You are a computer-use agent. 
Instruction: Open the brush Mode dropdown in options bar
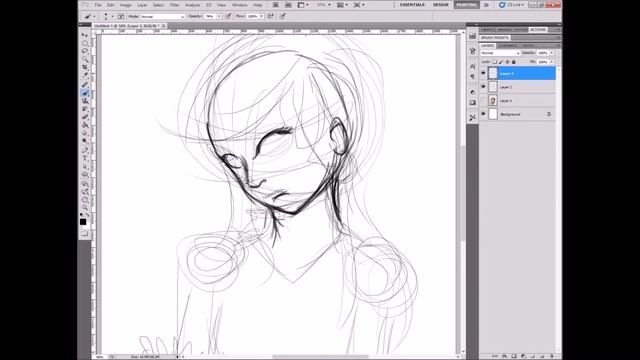pyautogui.click(x=162, y=16)
